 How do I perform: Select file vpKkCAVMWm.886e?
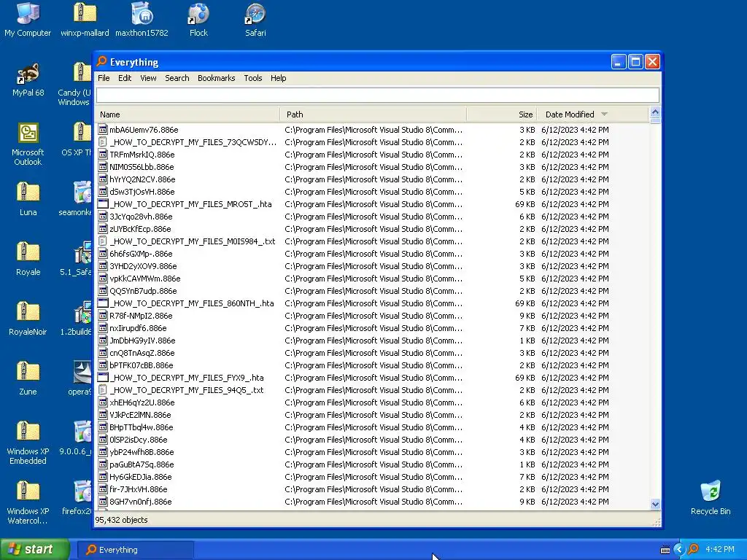point(145,279)
